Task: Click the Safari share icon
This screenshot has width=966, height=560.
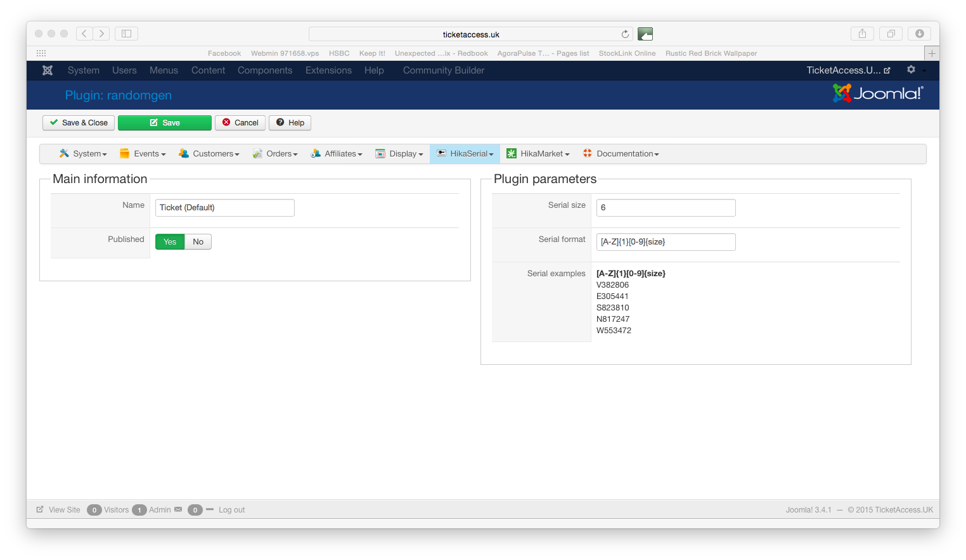Action: (x=862, y=34)
